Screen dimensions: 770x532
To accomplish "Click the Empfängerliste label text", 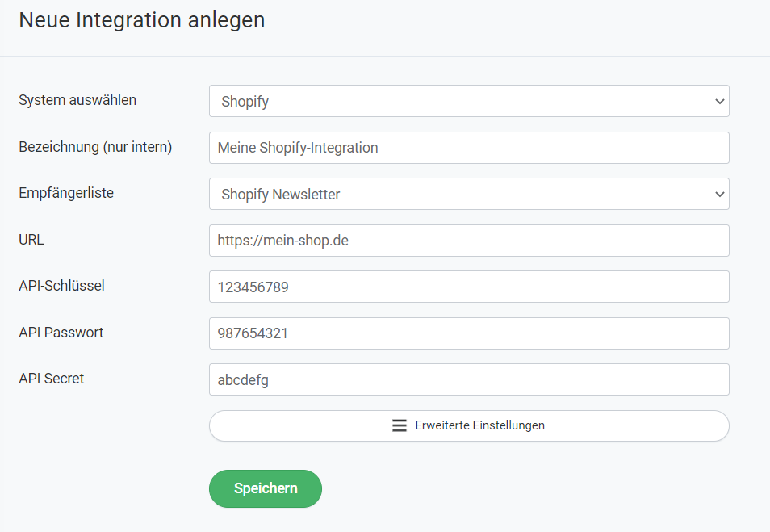I will click(66, 193).
